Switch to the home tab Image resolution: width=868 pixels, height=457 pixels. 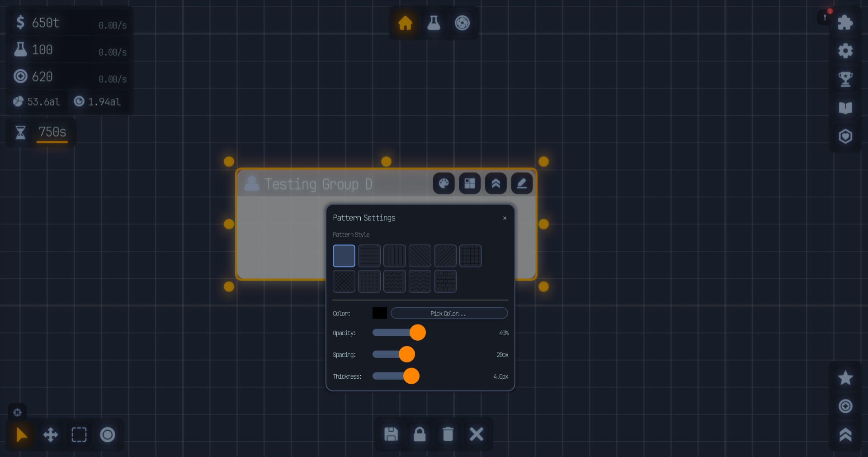(405, 23)
